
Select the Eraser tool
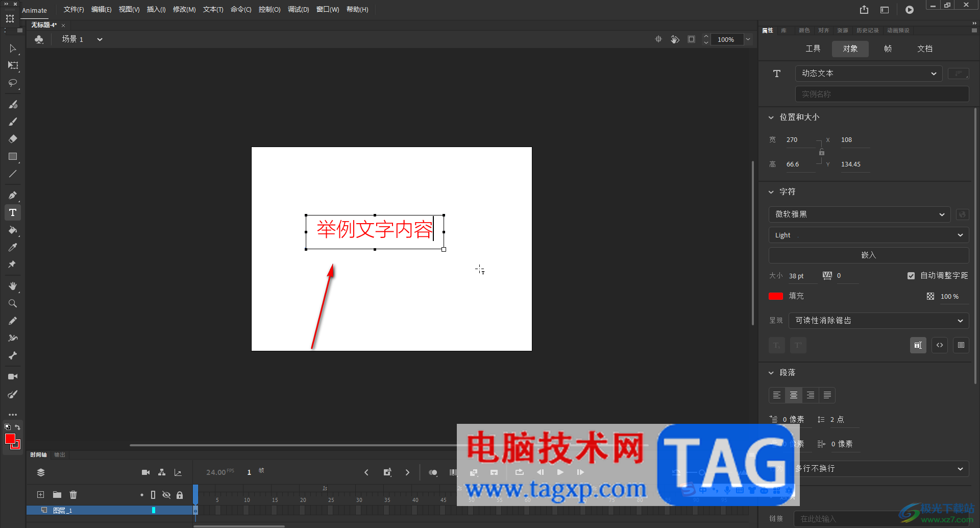(13, 139)
